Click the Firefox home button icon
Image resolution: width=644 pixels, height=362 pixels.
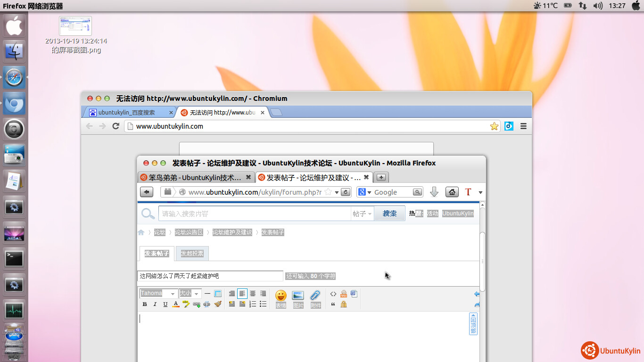click(452, 192)
